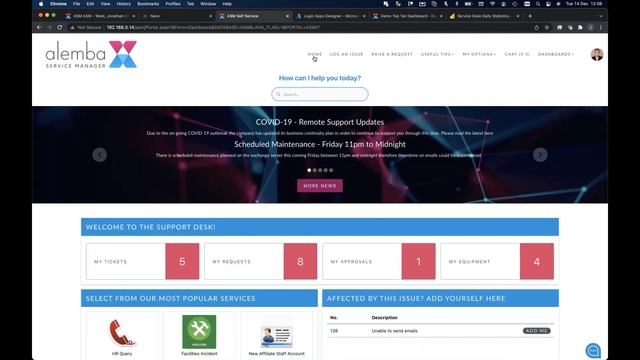Expand the Useful Tips menu

click(x=437, y=54)
